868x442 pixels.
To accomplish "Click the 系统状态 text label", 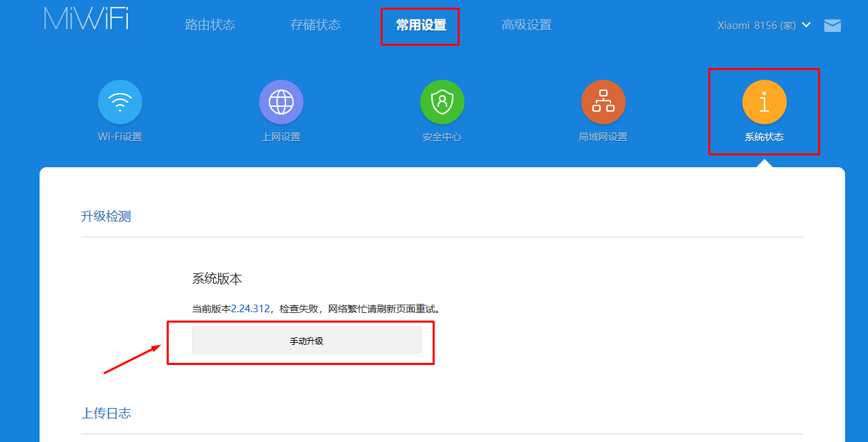I will [x=764, y=137].
